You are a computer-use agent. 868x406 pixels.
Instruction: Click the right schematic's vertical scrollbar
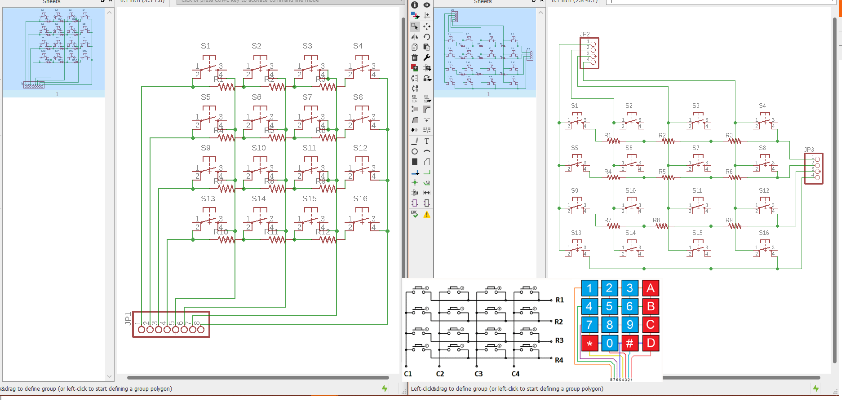[x=835, y=190]
